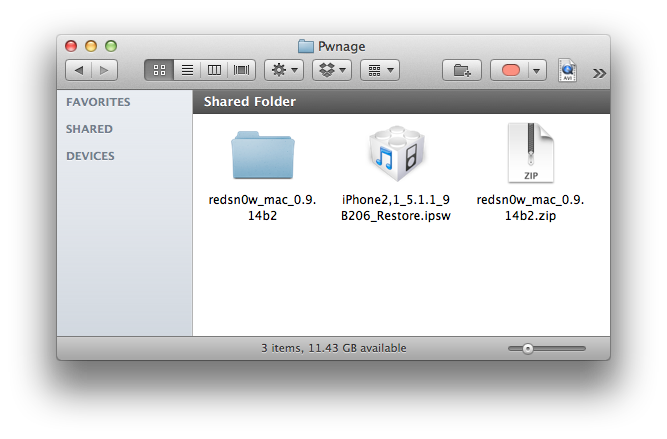Click the iPhone2,1_5.1.1_9B206_Restore.ipsw file name
This screenshot has width=667, height=439.
click(x=396, y=208)
